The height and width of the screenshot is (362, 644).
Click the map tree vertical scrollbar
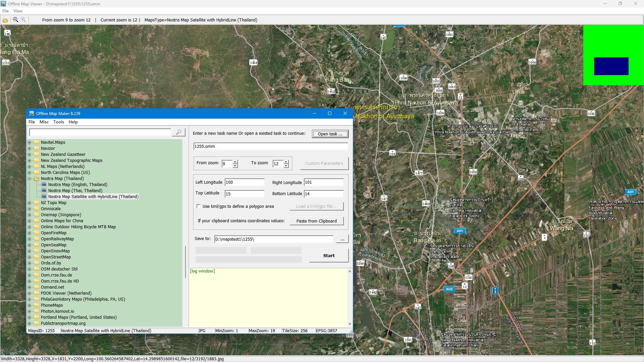coord(185,262)
